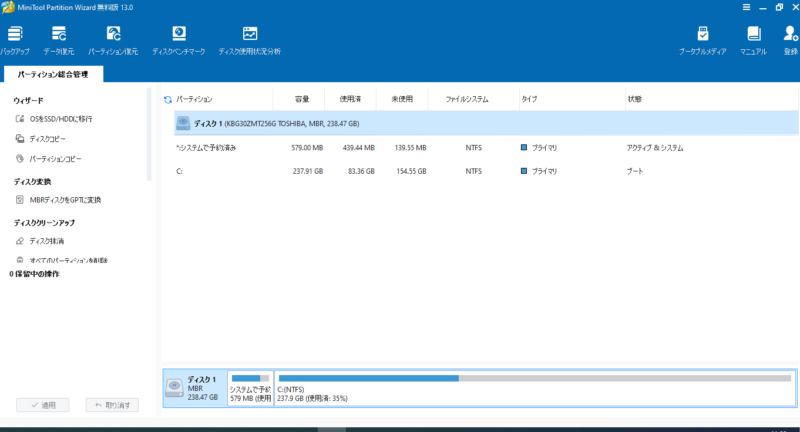
Task: Select the パーティション総合管理 tab
Action: pos(53,74)
